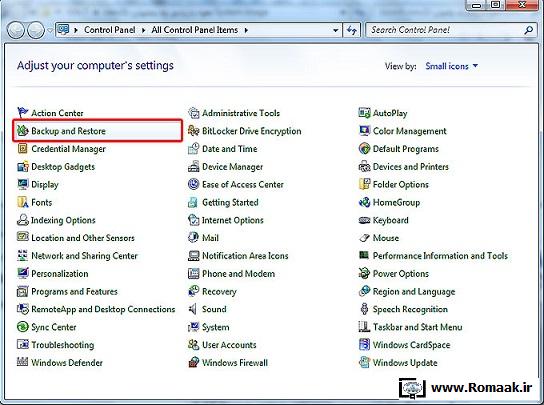Click the Sound speaker icon
Viewport: 544px width, 405px height.
193,309
